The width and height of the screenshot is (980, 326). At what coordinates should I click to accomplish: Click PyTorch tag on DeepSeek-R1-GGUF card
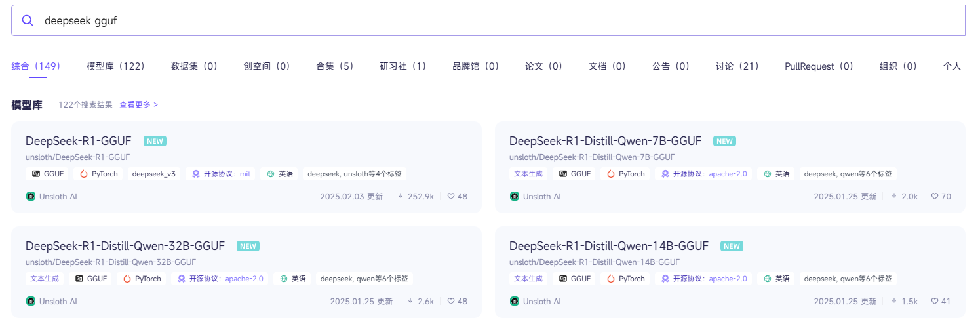pyautogui.click(x=98, y=174)
